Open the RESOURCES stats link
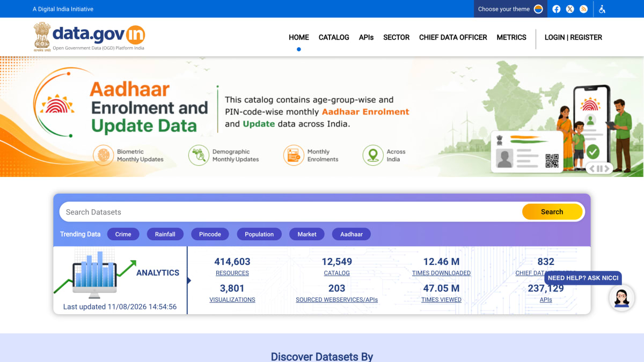 point(232,273)
